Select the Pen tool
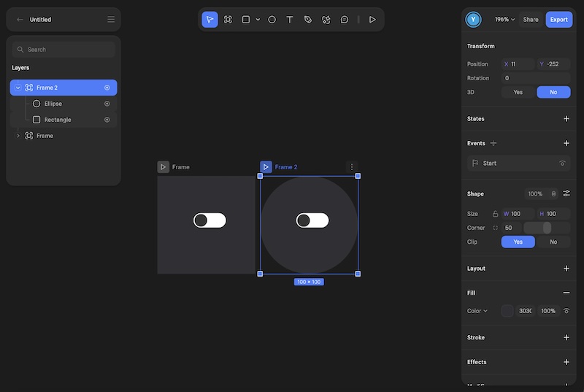Image resolution: width=584 pixels, height=392 pixels. [308, 20]
